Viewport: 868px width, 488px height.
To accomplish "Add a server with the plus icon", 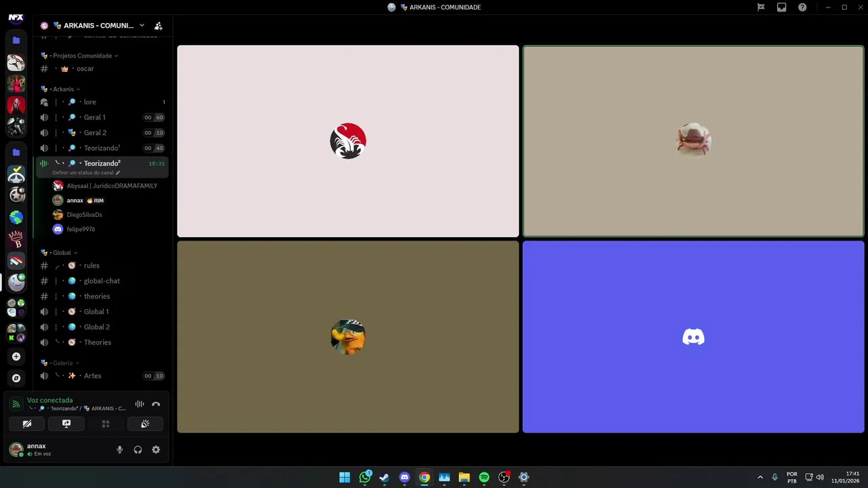I will point(16,357).
